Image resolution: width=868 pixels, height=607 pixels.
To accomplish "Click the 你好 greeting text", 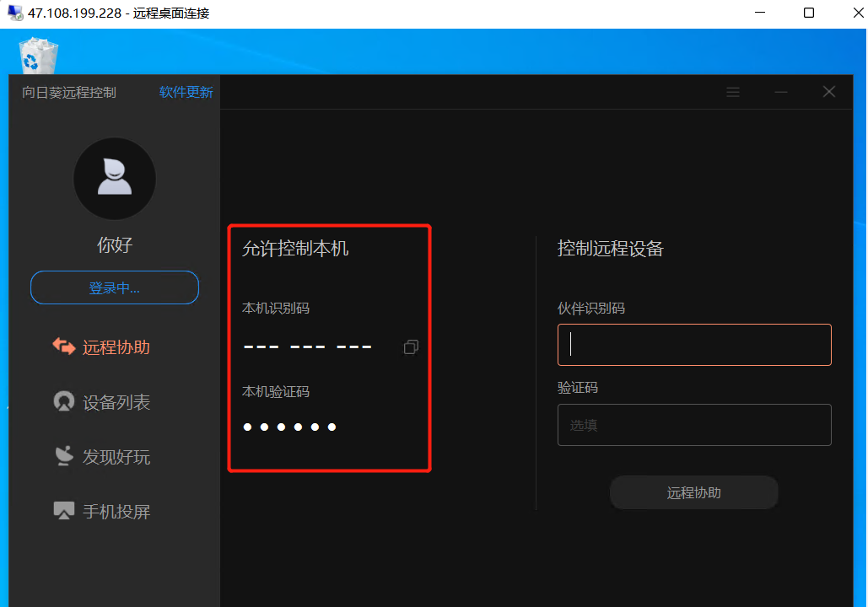I will (115, 244).
